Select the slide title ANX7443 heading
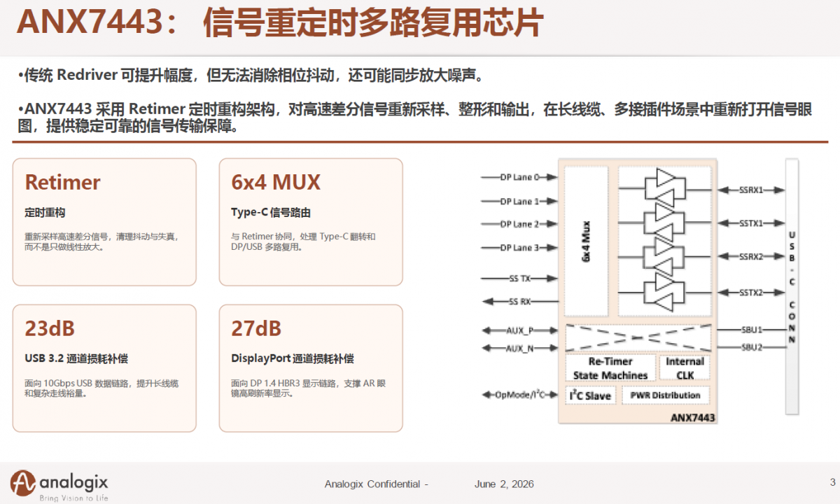 tap(279, 23)
